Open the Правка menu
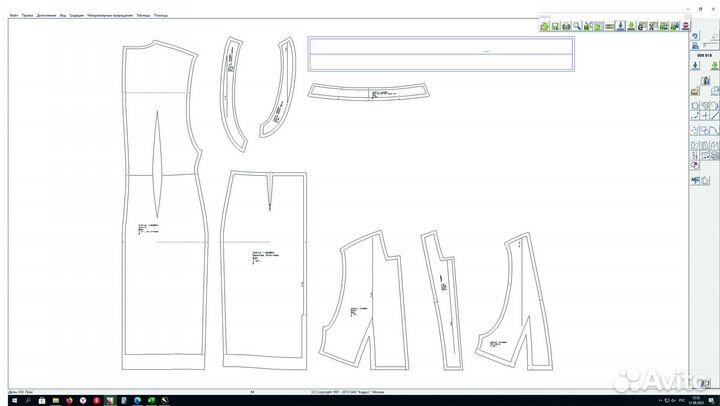This screenshot has height=406, width=720. tap(28, 16)
